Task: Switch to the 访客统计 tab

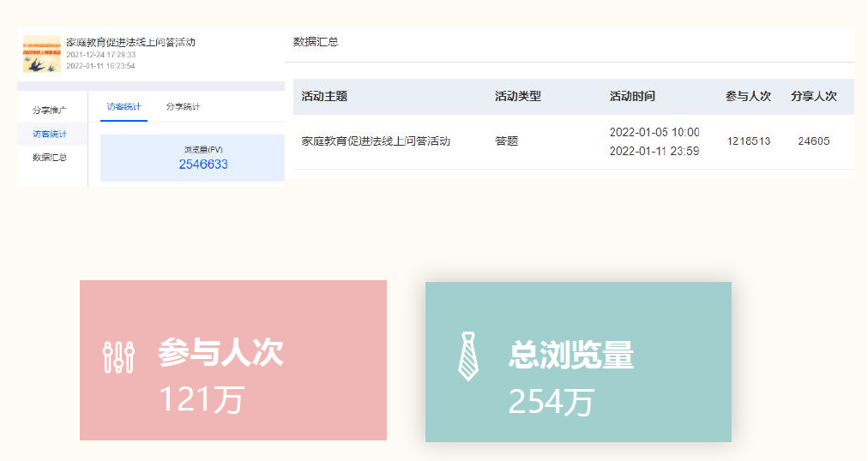Action: click(124, 107)
